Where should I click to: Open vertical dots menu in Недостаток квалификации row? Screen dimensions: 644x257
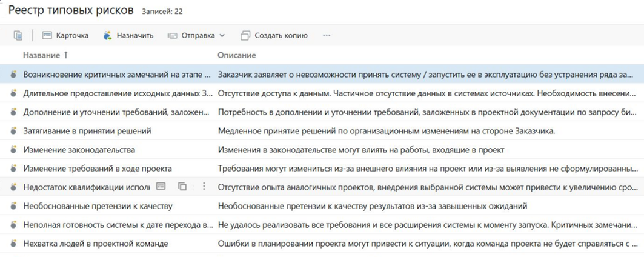(x=204, y=187)
